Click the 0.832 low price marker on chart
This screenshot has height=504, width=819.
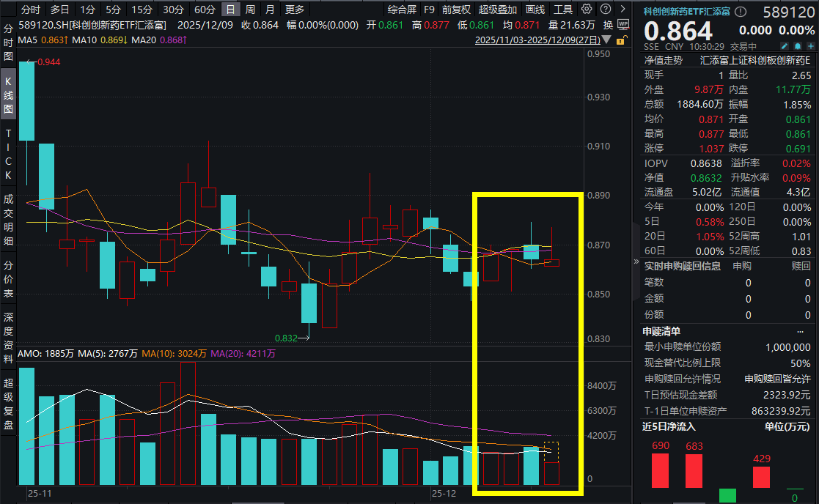point(286,338)
